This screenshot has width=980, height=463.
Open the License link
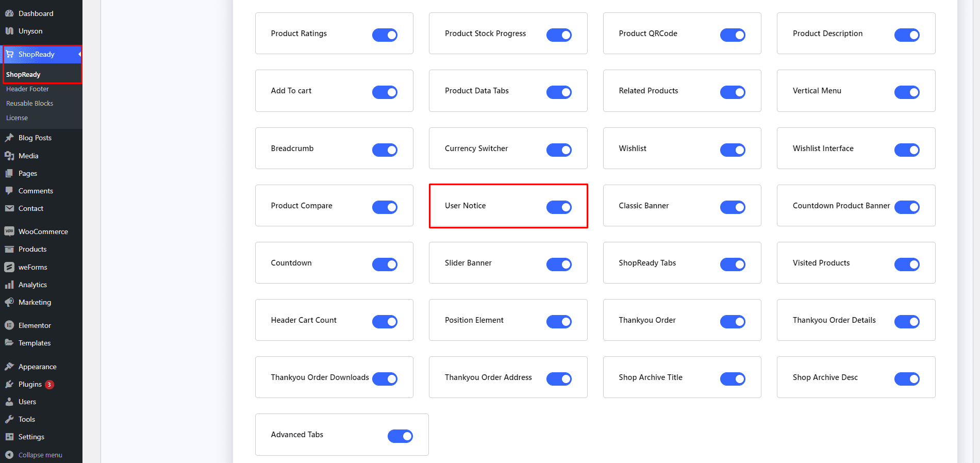pos(17,118)
